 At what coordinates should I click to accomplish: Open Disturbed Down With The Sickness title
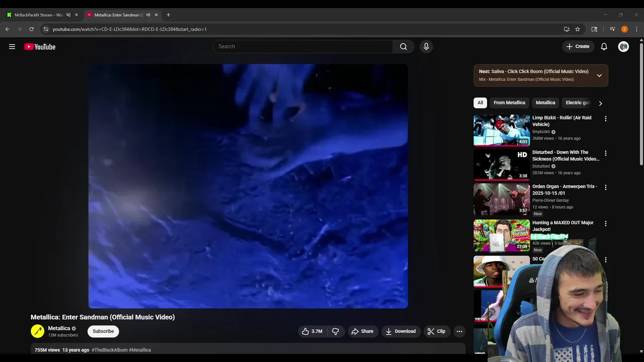pos(566,155)
